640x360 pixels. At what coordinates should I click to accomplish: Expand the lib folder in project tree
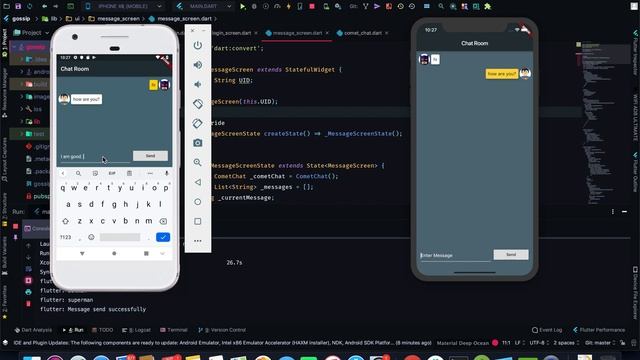click(x=22, y=121)
